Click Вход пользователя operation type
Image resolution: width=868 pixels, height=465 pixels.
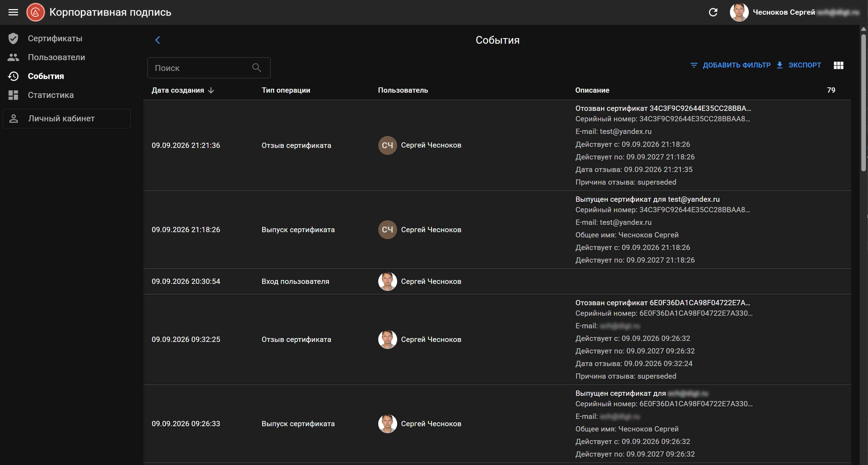295,281
